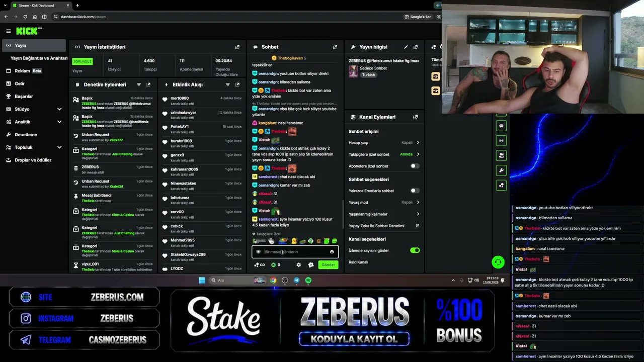644x362 pixels.
Task: Open filter options in Denetim Eylemleri
Action: point(139,84)
